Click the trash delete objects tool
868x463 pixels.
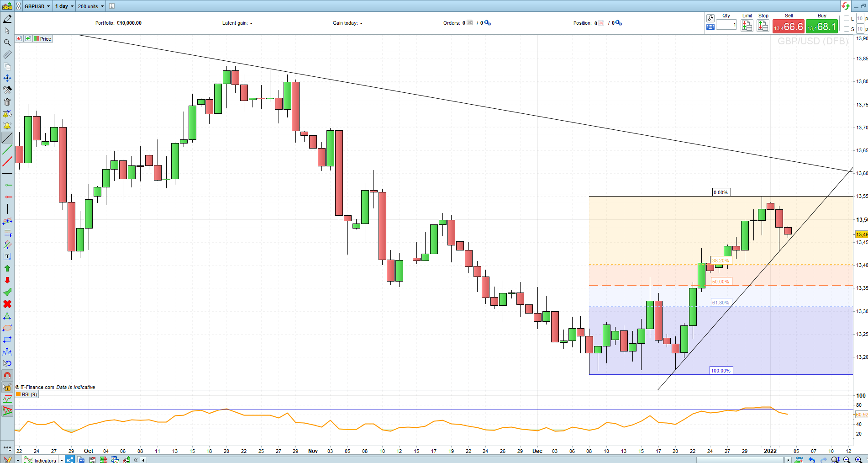click(x=7, y=102)
